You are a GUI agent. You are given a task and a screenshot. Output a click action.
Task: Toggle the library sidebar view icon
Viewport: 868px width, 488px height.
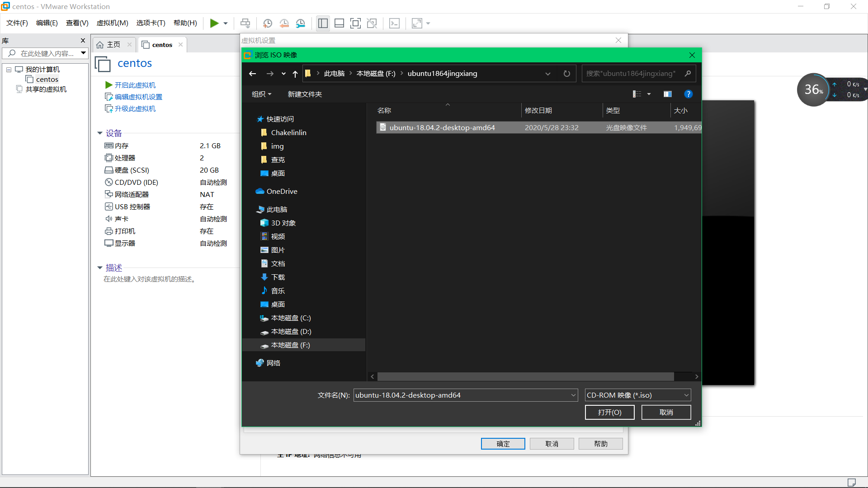[x=323, y=23]
